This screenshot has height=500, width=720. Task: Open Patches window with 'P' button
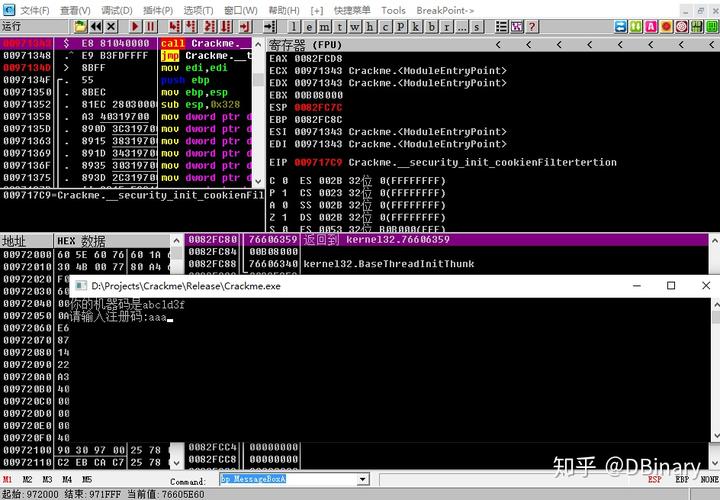click(x=400, y=27)
